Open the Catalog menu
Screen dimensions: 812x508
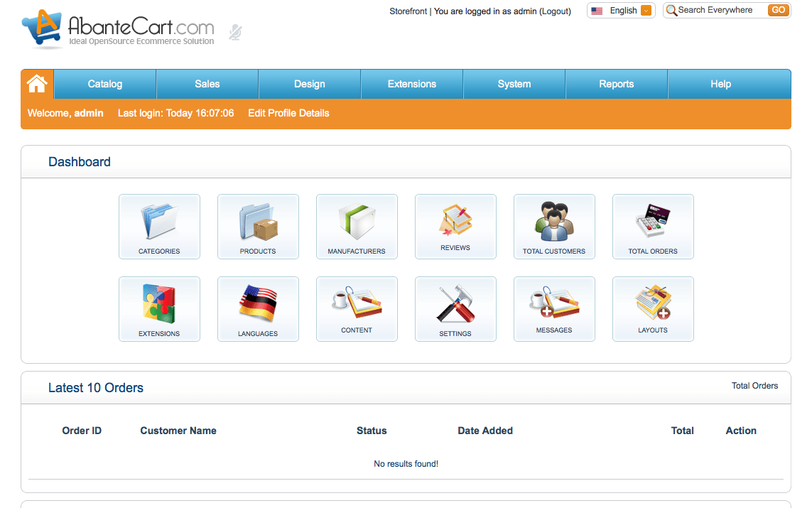(105, 84)
